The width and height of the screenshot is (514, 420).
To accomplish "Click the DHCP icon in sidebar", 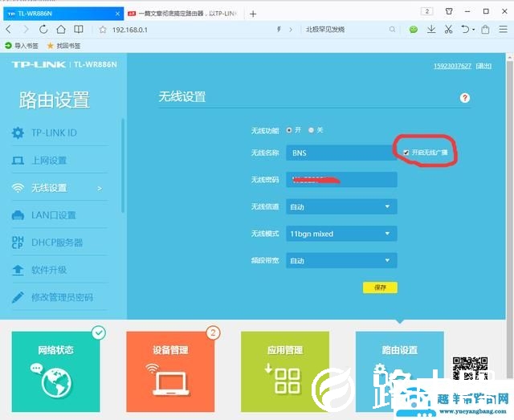I will (x=18, y=243).
